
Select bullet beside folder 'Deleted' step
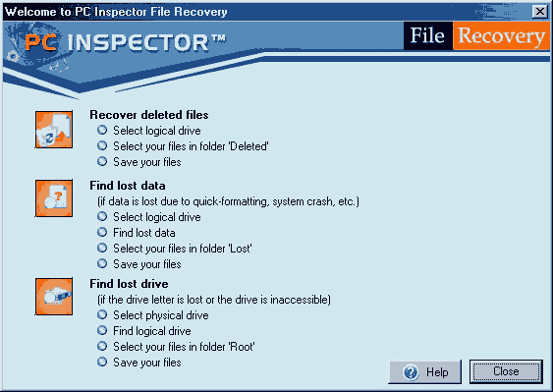point(102,145)
